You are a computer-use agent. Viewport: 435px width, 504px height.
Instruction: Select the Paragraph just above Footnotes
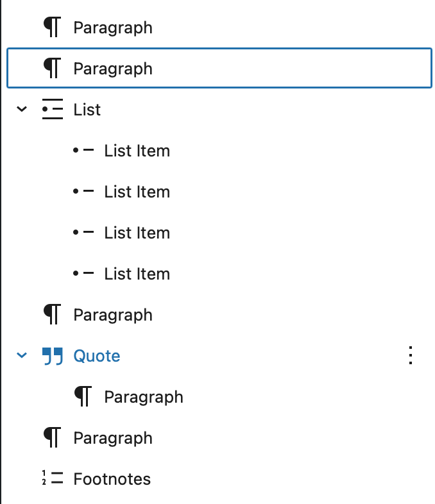coord(113,438)
